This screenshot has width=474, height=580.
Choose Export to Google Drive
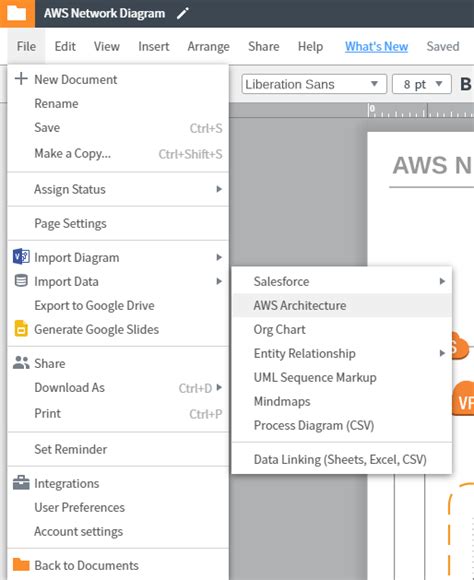[x=118, y=306]
